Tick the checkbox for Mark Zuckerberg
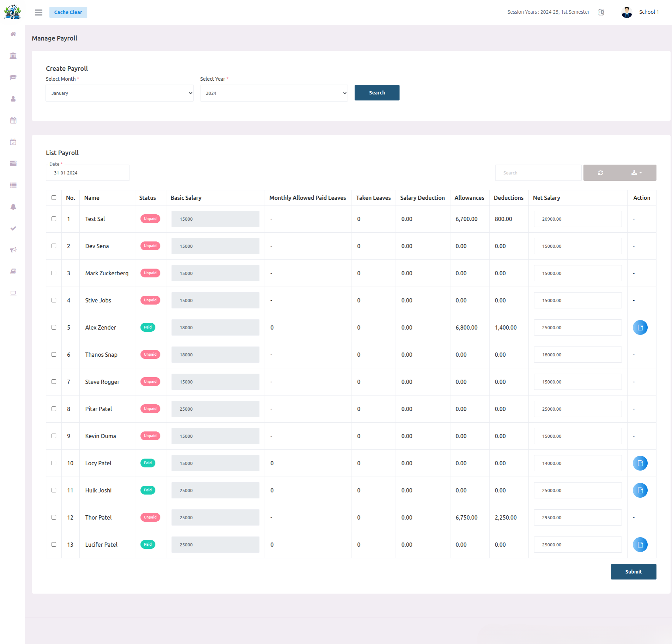Screen dimensions: 672x644 pyautogui.click(x=54, y=273)
